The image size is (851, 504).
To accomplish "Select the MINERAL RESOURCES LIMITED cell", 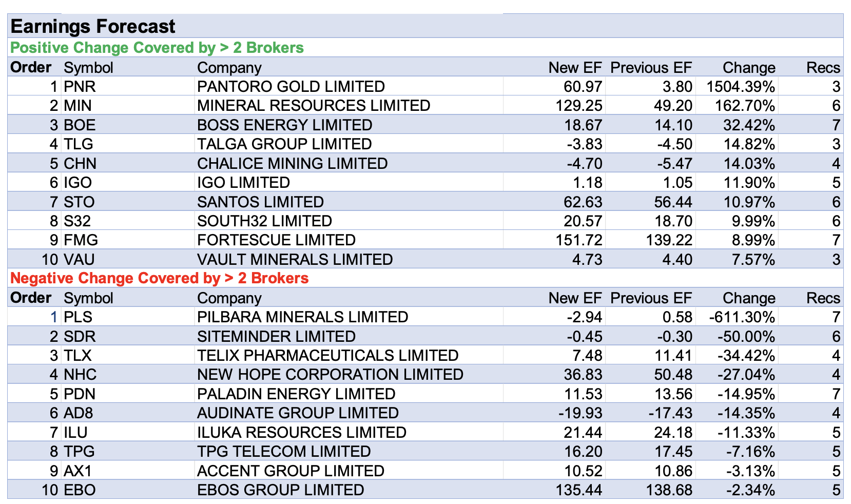I will click(314, 106).
